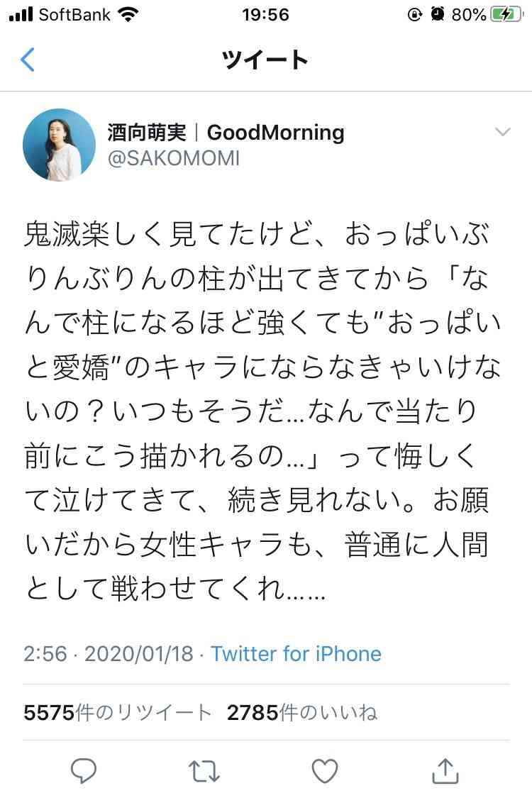This screenshot has width=532, height=793.
Task: Open the share upload icon
Action: point(445,771)
